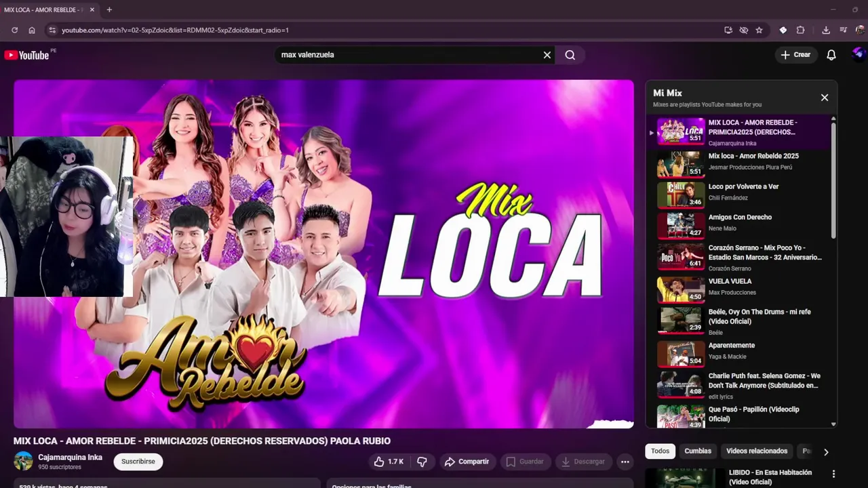868x488 pixels.
Task: Open options menu for LIBIDO video
Action: [x=833, y=474]
